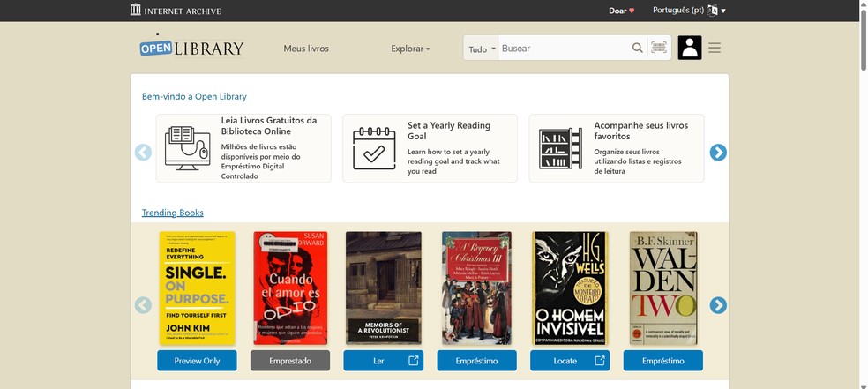
Task: Open the Set a Yearly Reading Goal card
Action: (429, 148)
